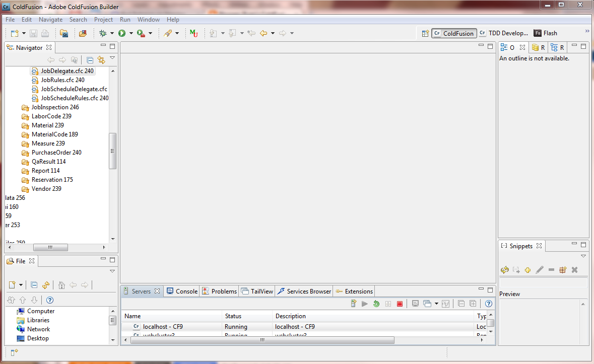Click the MU (MXUnit) toolbar icon
The width and height of the screenshot is (594, 364).
point(194,33)
